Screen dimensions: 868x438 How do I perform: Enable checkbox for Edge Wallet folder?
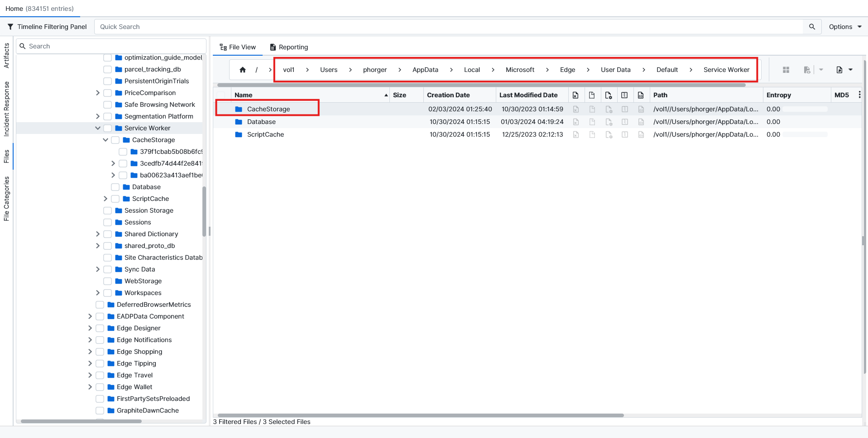[x=100, y=387]
